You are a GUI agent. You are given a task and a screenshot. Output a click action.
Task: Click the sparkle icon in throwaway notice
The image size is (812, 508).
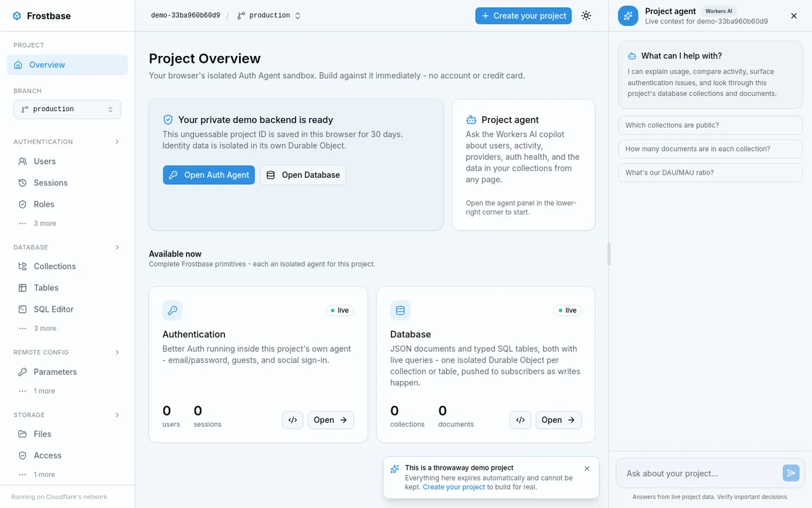(x=395, y=469)
